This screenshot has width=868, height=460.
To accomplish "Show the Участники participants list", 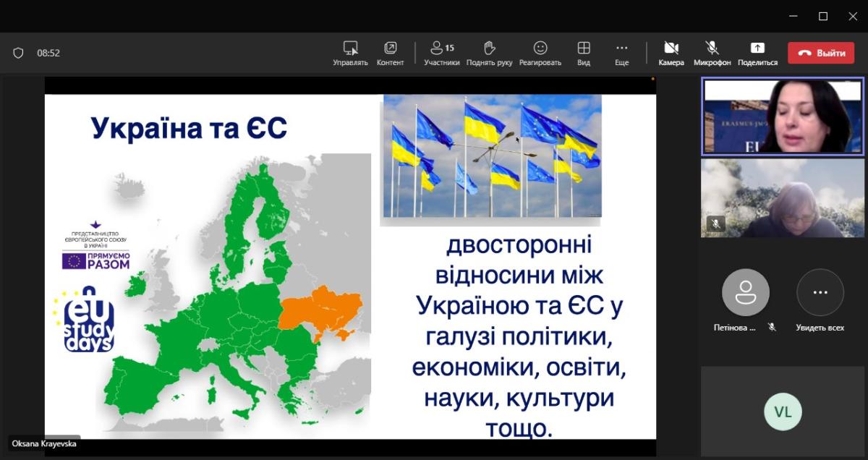I will click(x=441, y=54).
